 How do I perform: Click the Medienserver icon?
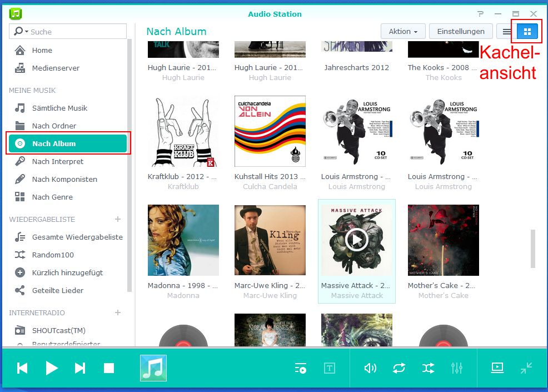[20, 68]
